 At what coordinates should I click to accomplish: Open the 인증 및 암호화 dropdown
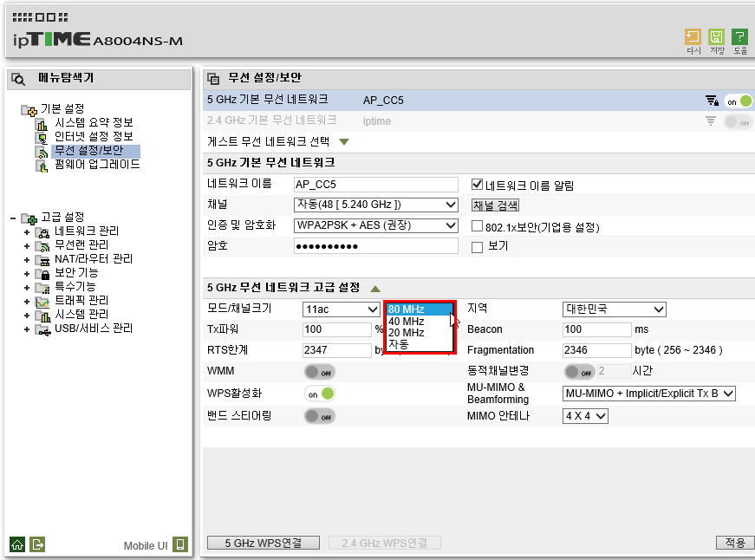point(375,225)
